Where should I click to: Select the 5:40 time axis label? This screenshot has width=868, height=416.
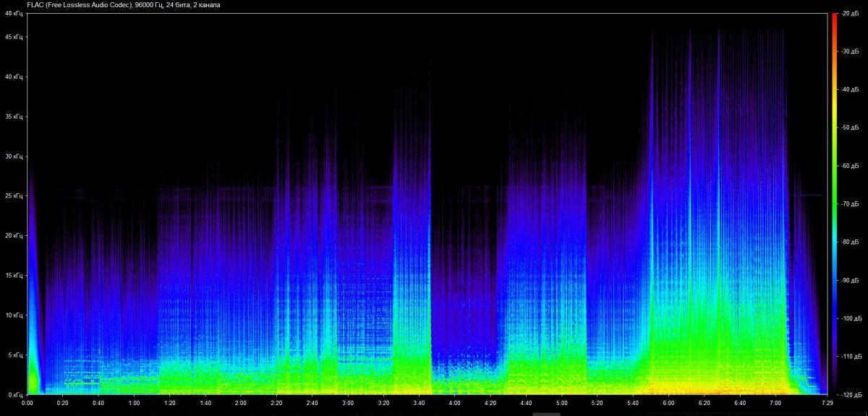point(633,403)
